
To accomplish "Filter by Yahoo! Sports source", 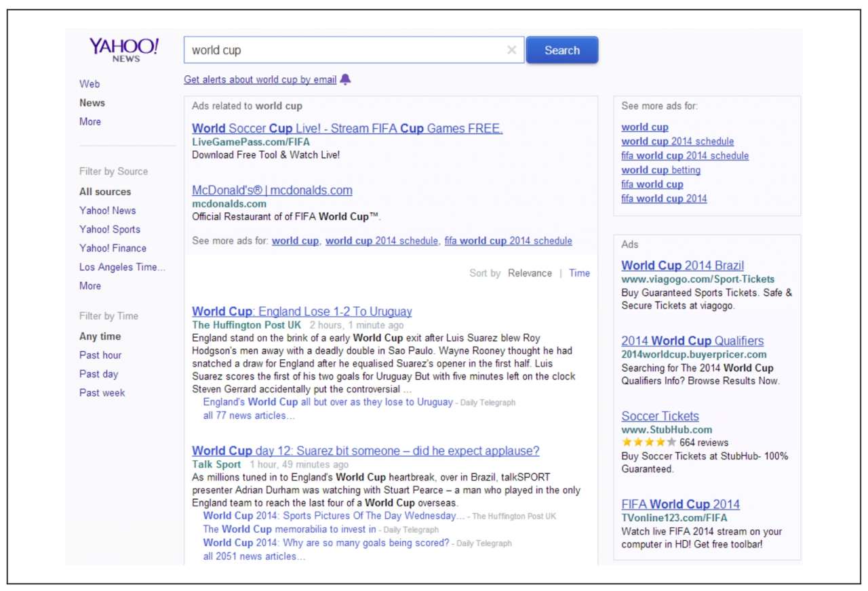I will tap(110, 229).
